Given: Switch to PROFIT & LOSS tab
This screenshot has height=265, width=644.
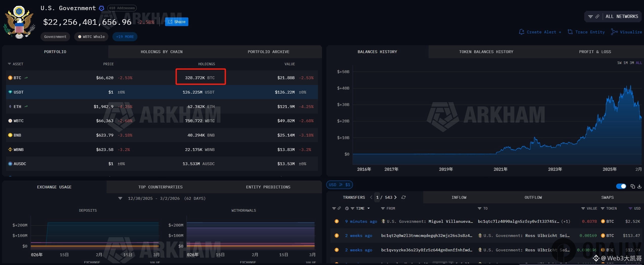Looking at the screenshot, I should coord(595,52).
